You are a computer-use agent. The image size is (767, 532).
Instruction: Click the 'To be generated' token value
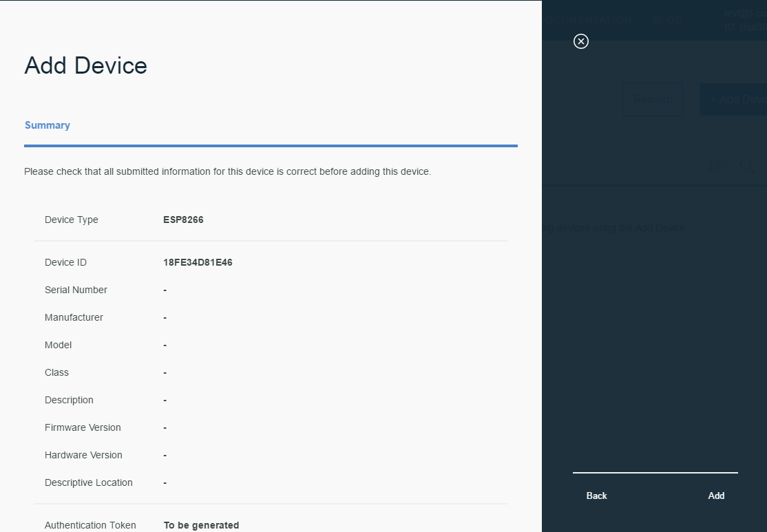click(x=201, y=525)
